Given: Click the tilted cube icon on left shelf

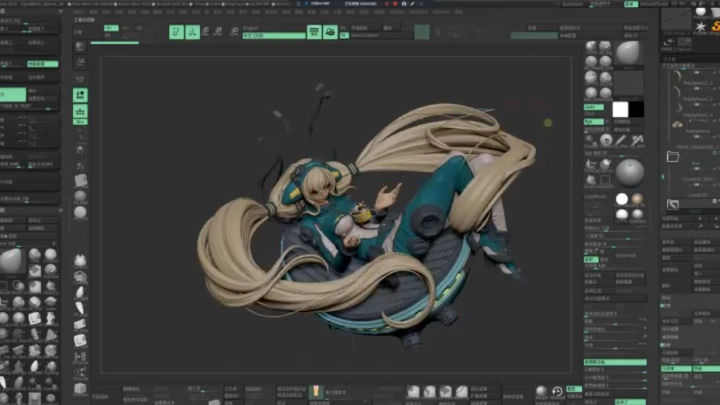Looking at the screenshot, I should [x=81, y=180].
